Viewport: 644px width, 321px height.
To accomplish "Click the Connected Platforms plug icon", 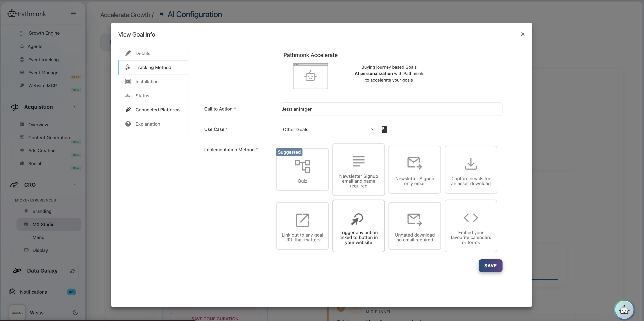I will pos(128,110).
